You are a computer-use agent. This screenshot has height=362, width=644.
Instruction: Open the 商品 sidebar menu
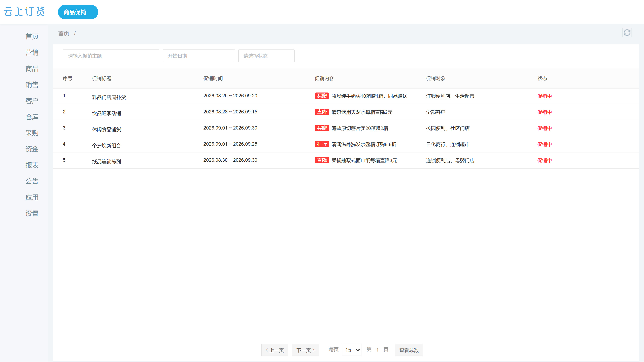pyautogui.click(x=32, y=69)
